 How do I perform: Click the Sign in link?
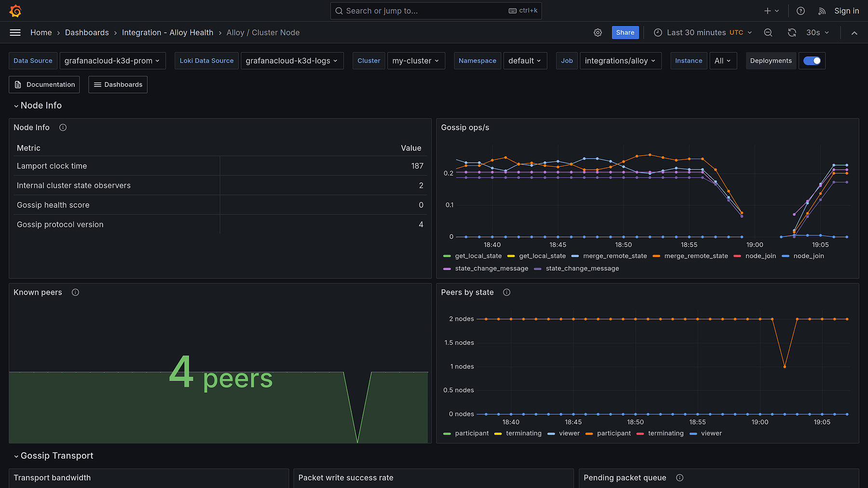(x=846, y=10)
